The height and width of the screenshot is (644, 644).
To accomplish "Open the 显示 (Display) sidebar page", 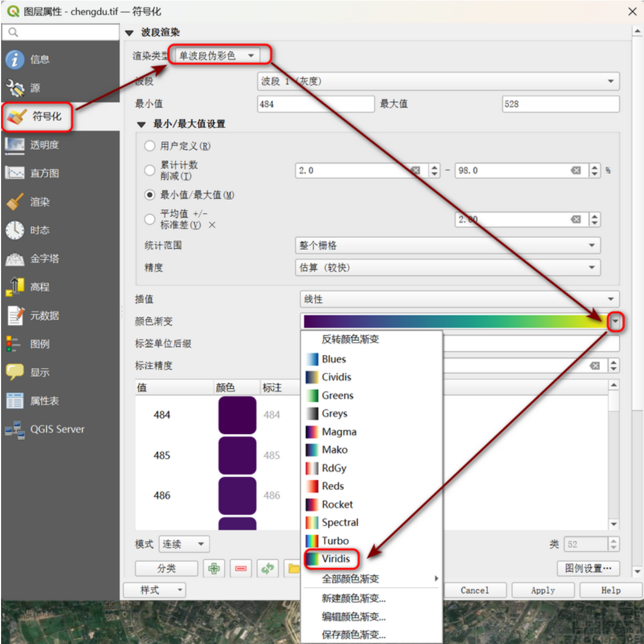I will [x=60, y=372].
